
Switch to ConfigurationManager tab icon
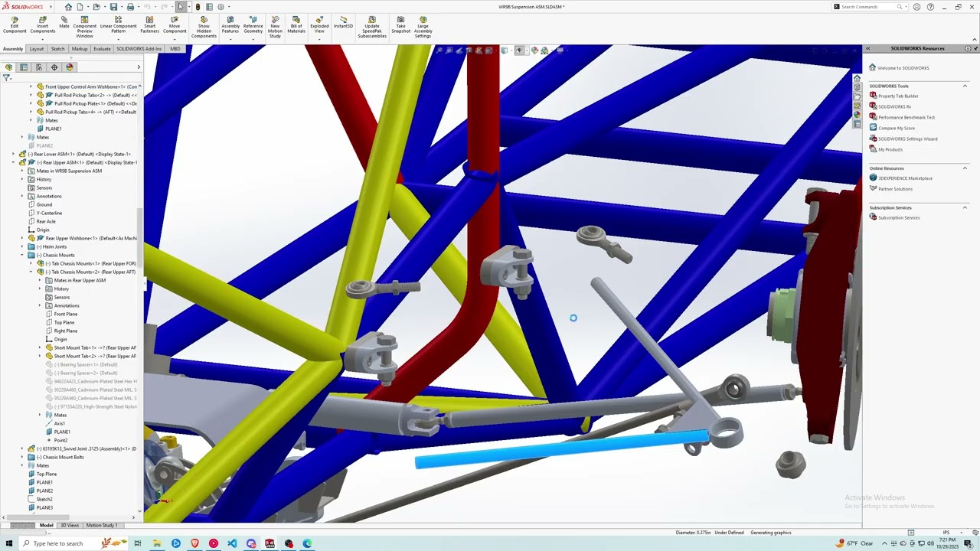(x=39, y=67)
